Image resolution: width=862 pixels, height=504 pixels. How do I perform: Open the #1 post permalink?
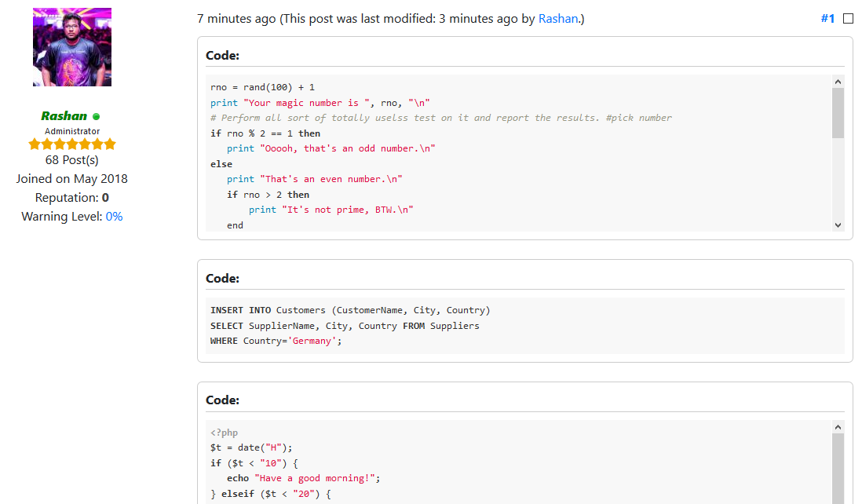827,18
